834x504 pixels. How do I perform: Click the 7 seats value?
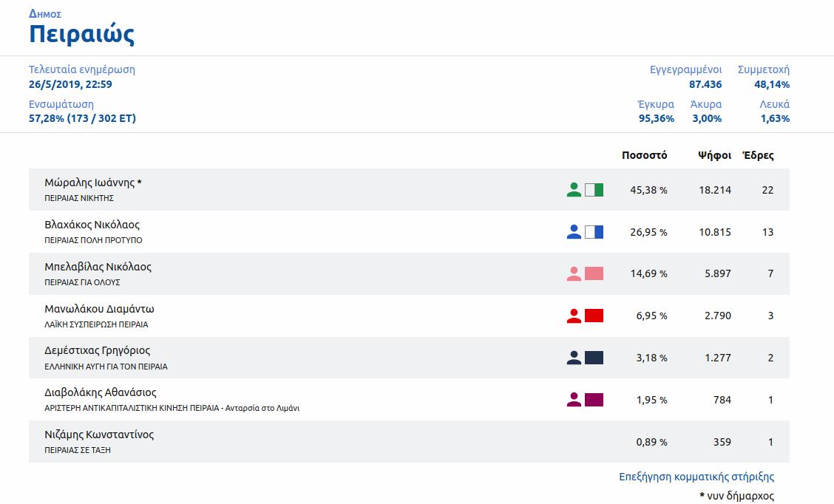[770, 273]
